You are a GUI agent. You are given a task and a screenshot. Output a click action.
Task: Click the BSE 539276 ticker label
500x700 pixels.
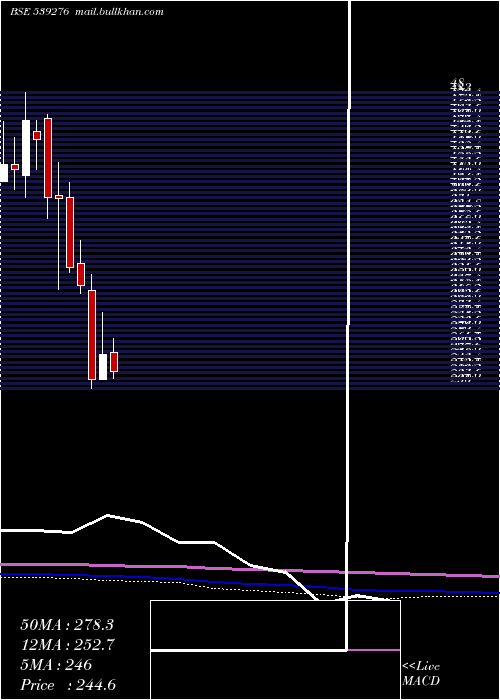click(x=39, y=12)
